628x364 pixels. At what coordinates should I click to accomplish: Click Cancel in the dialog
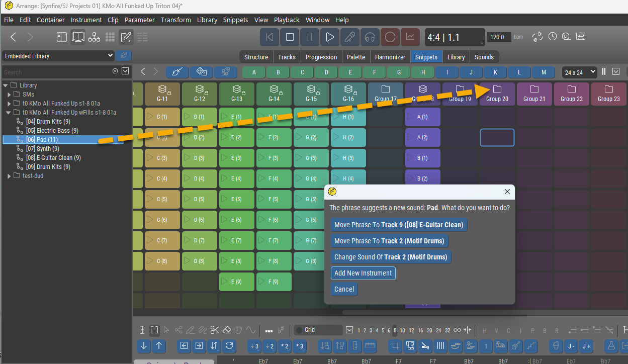pos(344,289)
